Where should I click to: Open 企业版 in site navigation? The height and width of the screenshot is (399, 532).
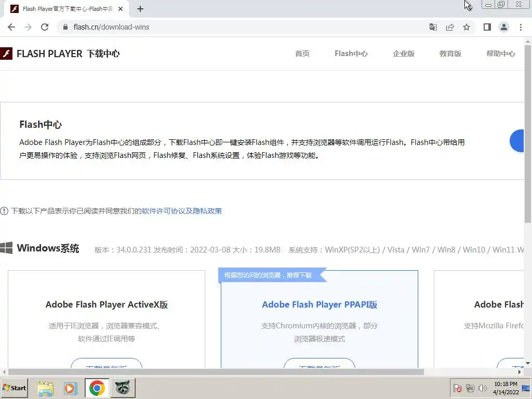click(404, 54)
